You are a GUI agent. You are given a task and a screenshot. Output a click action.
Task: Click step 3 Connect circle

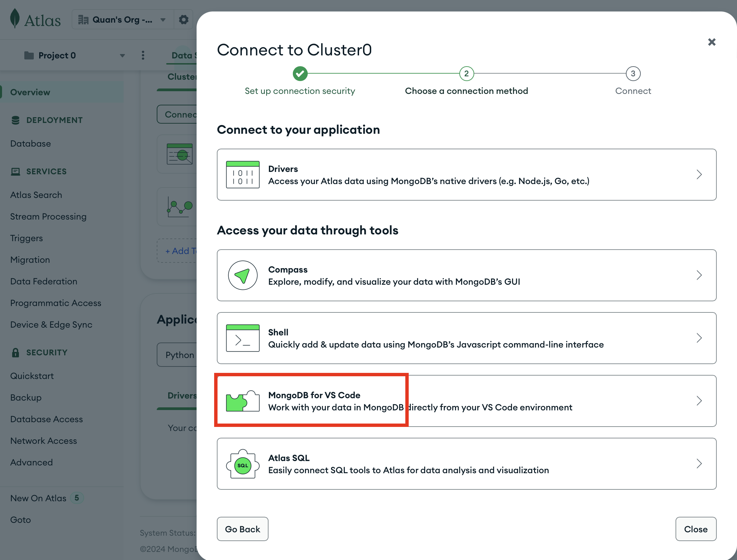[633, 73]
